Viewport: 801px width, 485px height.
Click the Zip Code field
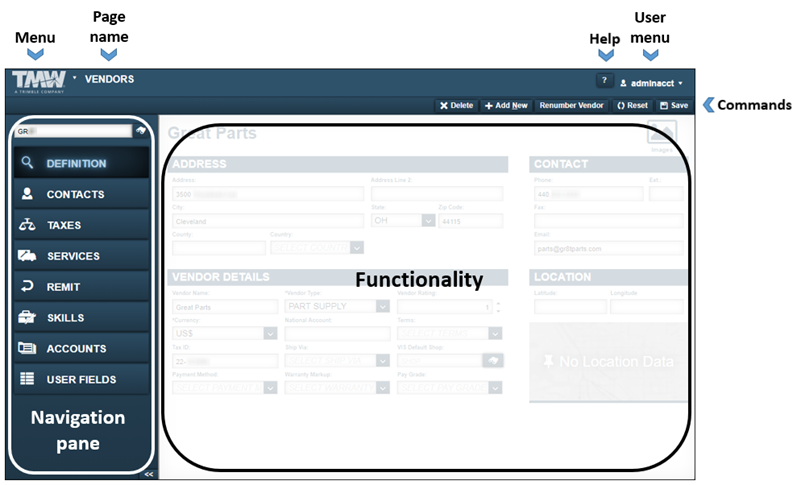[470, 221]
